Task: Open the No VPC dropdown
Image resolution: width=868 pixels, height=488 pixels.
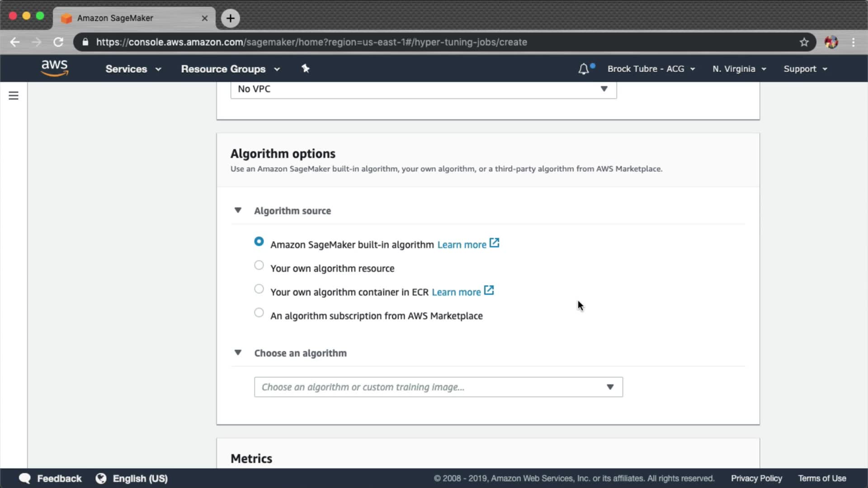Action: 423,89
